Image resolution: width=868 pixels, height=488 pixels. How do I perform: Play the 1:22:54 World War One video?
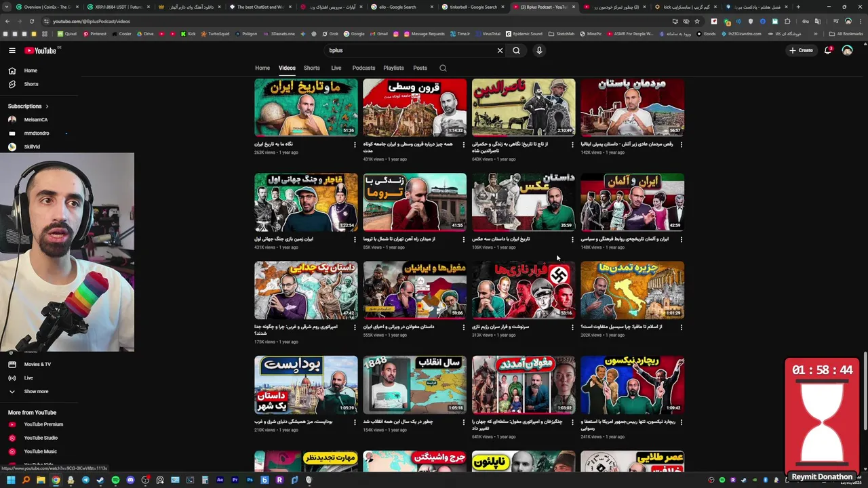(x=306, y=202)
